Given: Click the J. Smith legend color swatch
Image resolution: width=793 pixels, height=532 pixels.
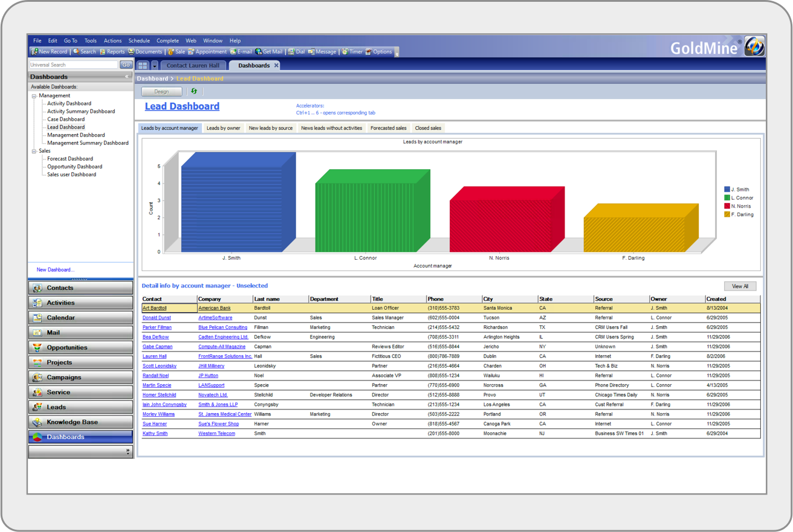Looking at the screenshot, I should pos(727,190).
